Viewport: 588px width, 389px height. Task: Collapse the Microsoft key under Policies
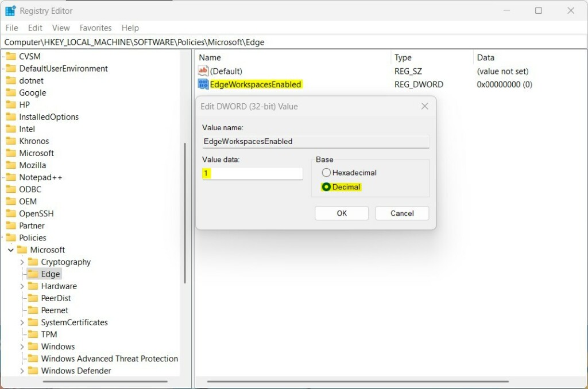[11, 250]
